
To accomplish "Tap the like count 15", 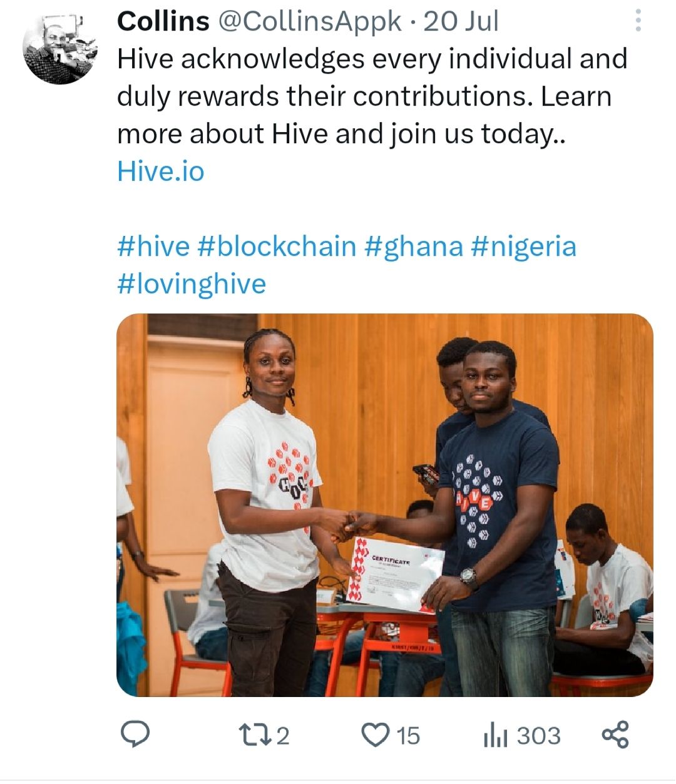I will 408,736.
